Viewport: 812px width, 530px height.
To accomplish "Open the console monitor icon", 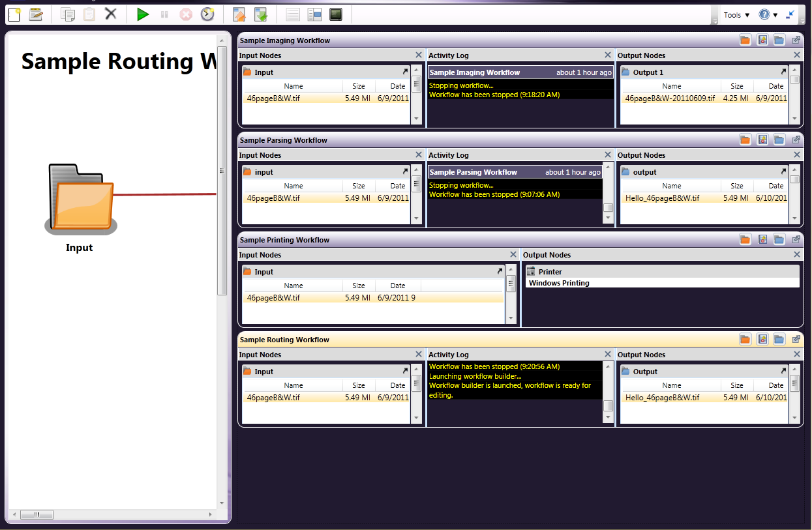I will pos(336,14).
